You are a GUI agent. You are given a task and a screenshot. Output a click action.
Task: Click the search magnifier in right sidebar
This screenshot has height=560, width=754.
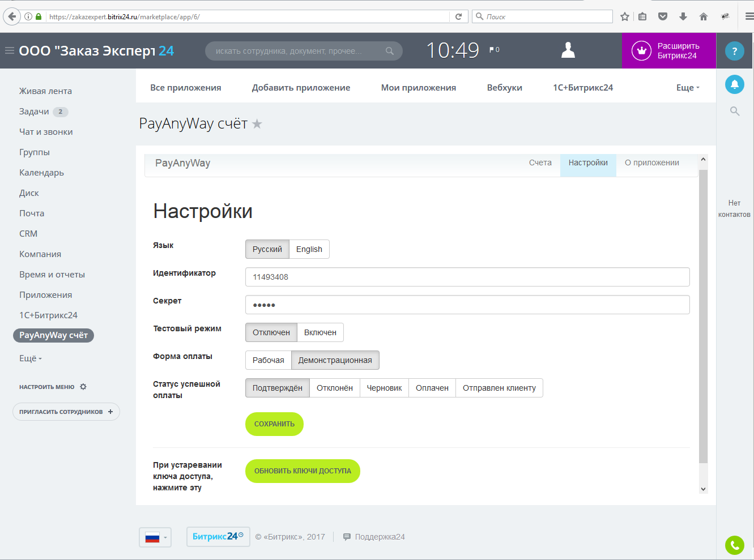pyautogui.click(x=735, y=112)
